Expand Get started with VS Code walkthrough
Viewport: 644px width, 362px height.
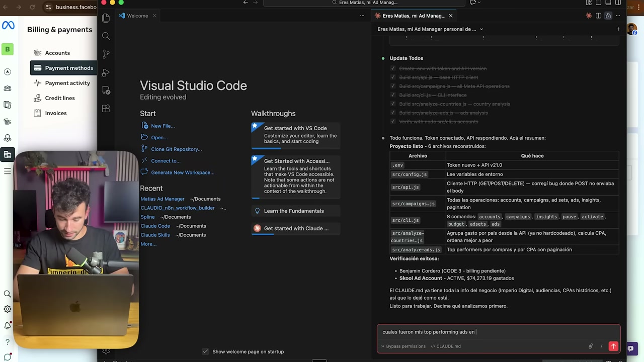(296, 135)
